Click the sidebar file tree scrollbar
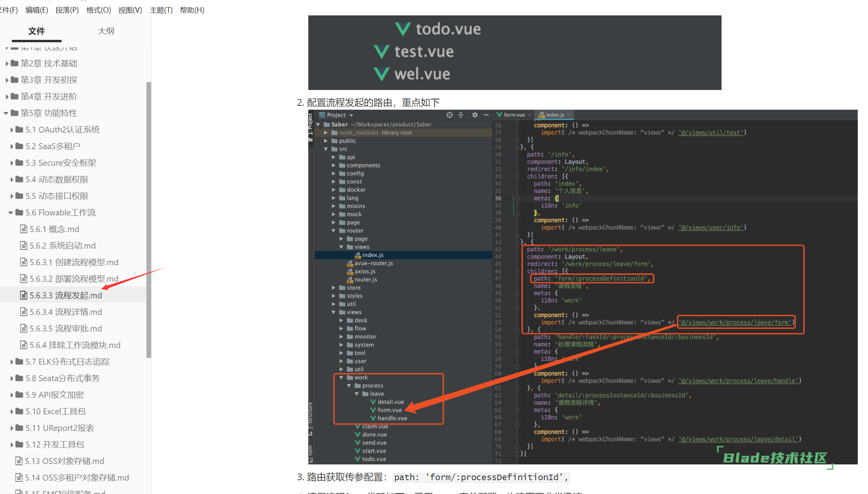The height and width of the screenshot is (494, 868). tap(149, 219)
